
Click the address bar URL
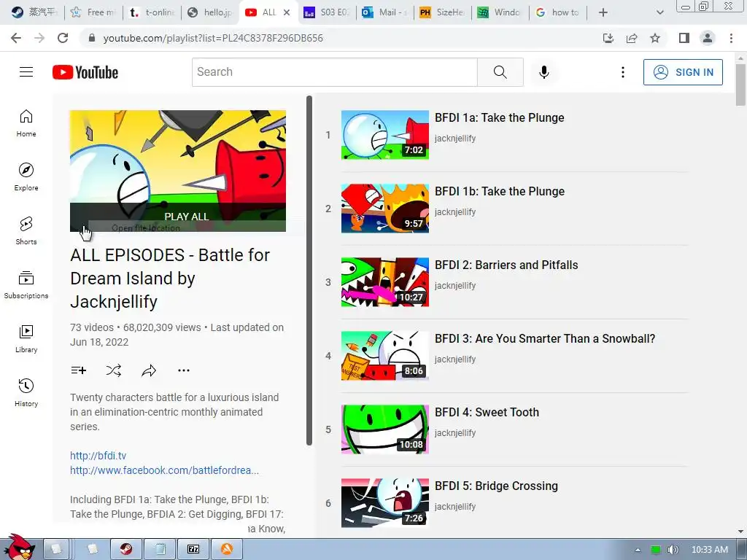click(213, 38)
